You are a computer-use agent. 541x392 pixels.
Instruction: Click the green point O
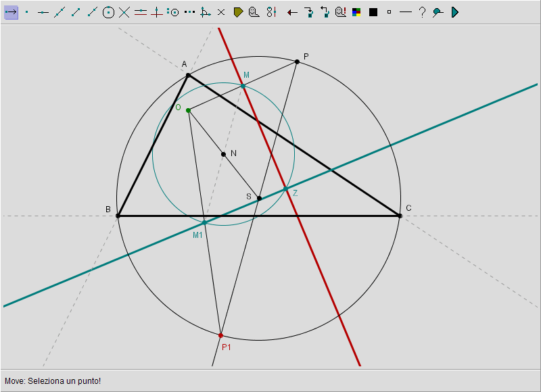(x=188, y=110)
